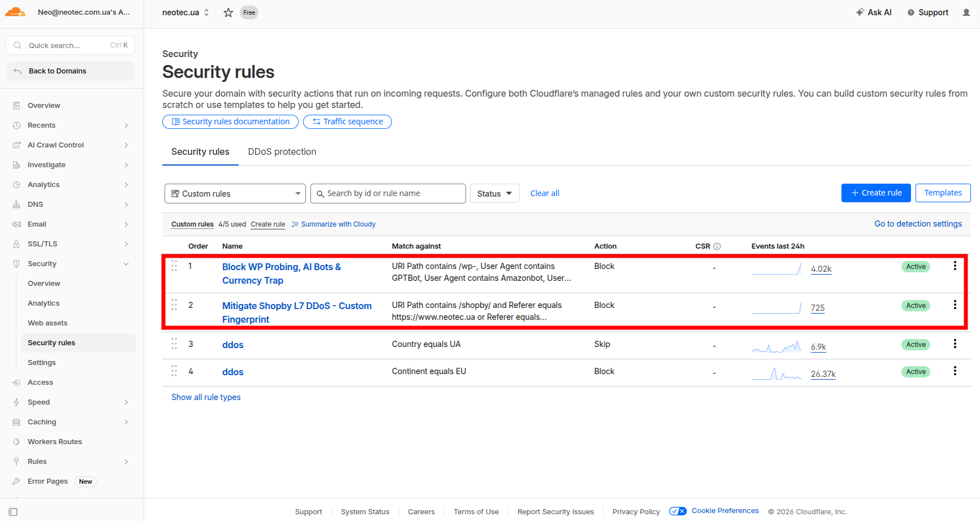
Task: Open actions menu for Mitigate Shopby rule
Action: 955,305
